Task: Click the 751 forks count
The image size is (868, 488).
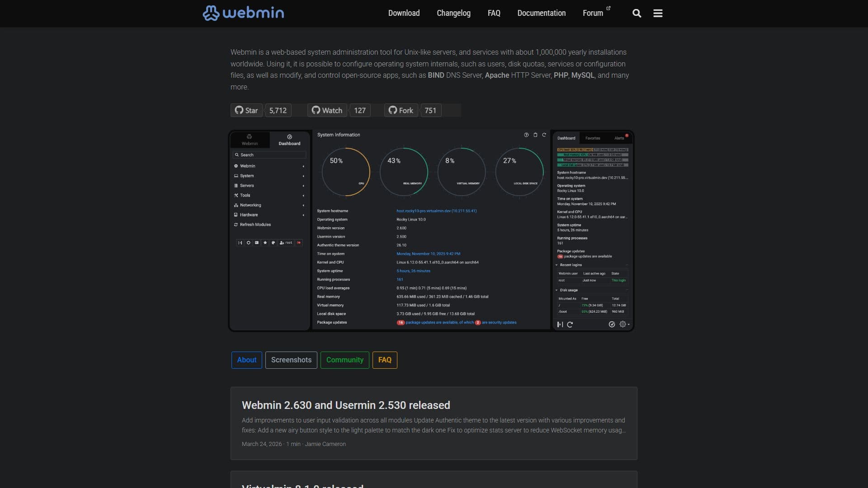Action: 430,110
